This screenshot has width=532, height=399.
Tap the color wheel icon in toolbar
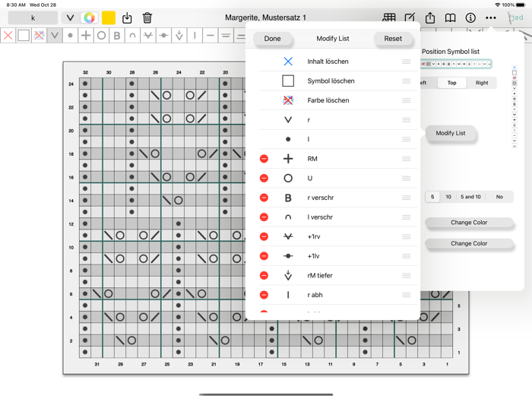pos(89,17)
